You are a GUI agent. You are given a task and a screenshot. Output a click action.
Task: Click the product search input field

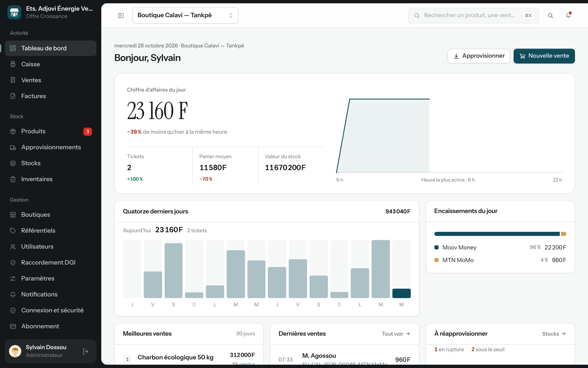point(473,16)
